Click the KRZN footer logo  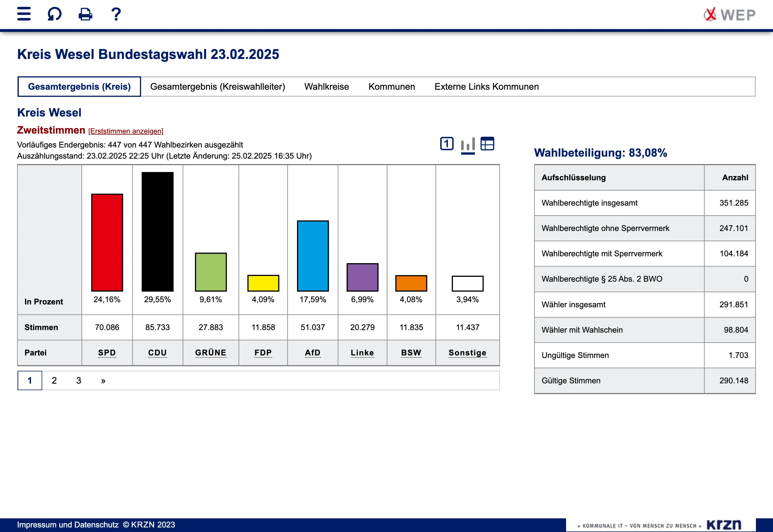pos(723,525)
